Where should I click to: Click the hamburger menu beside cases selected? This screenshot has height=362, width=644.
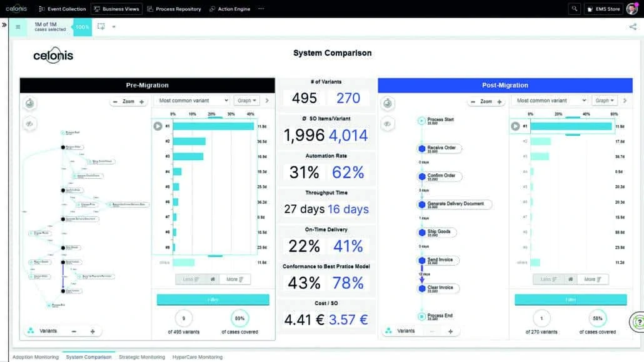(18, 27)
